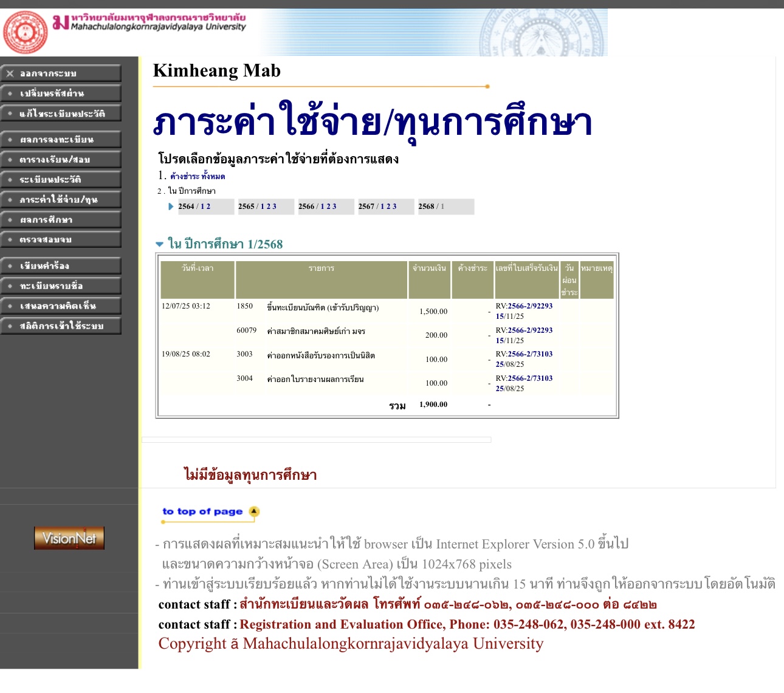Collapse the ในปีการศึกษา 1/2568 section triangle
784x693 pixels.
(x=160, y=244)
